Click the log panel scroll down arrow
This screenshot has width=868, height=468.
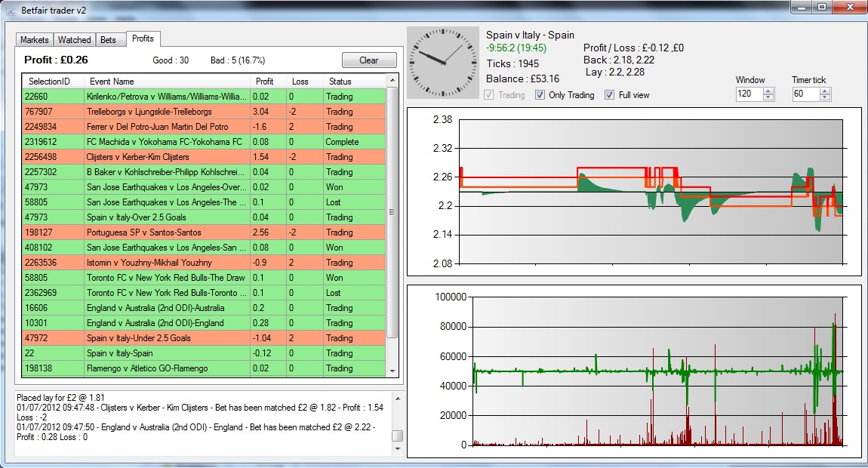(397, 450)
